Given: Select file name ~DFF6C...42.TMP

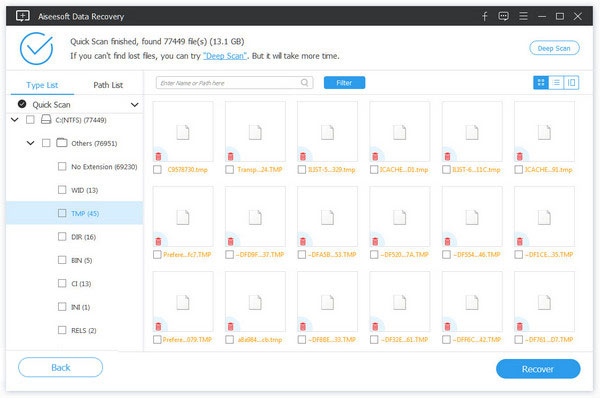Looking at the screenshot, I should tap(477, 339).
